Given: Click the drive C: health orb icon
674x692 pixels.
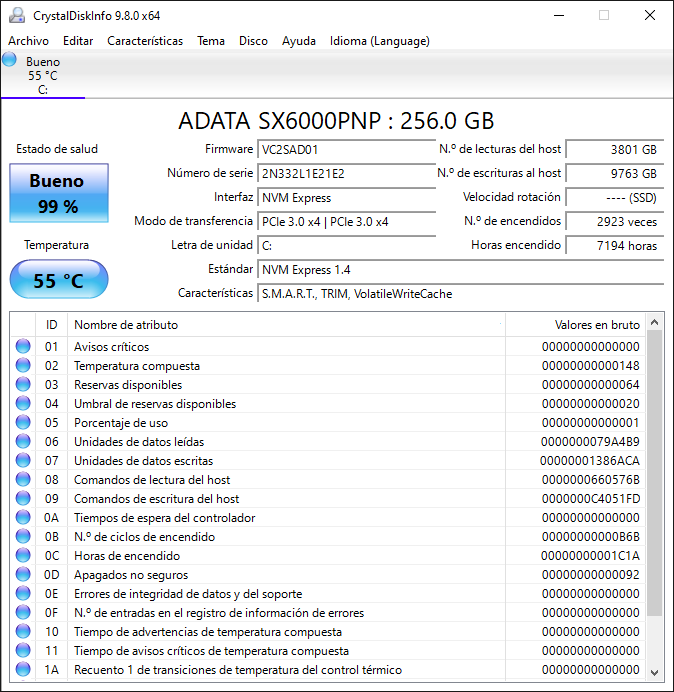Looking at the screenshot, I should click(x=10, y=60).
